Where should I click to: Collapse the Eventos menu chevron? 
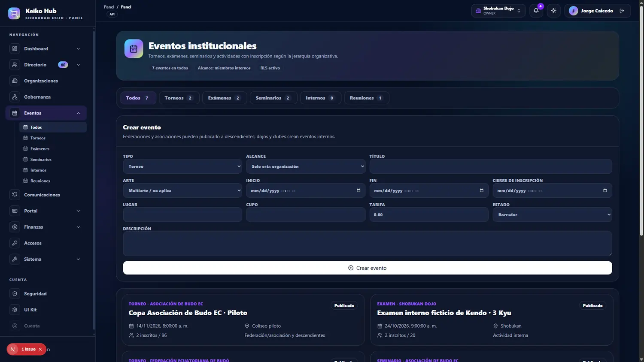point(78,113)
